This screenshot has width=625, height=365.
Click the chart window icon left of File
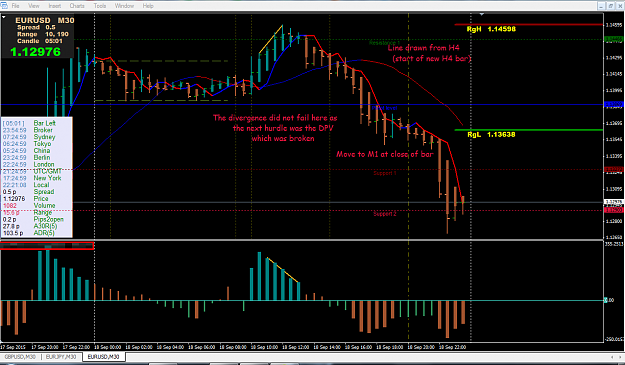4,6
